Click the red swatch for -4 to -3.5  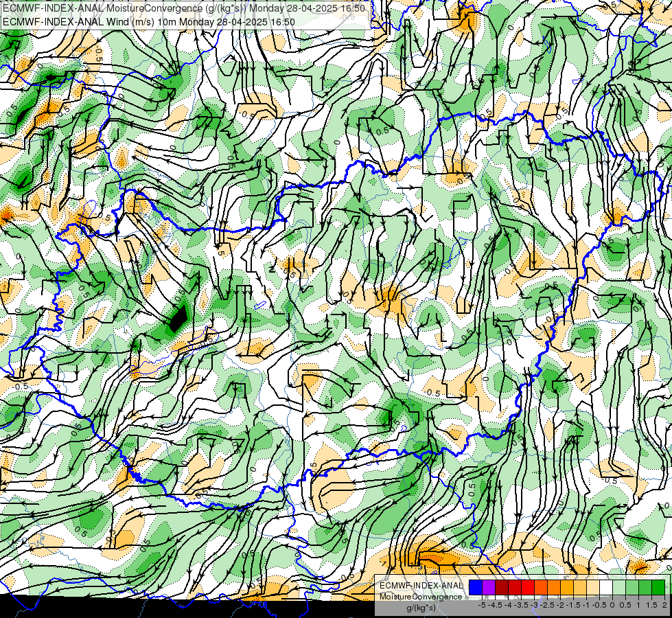[515, 588]
